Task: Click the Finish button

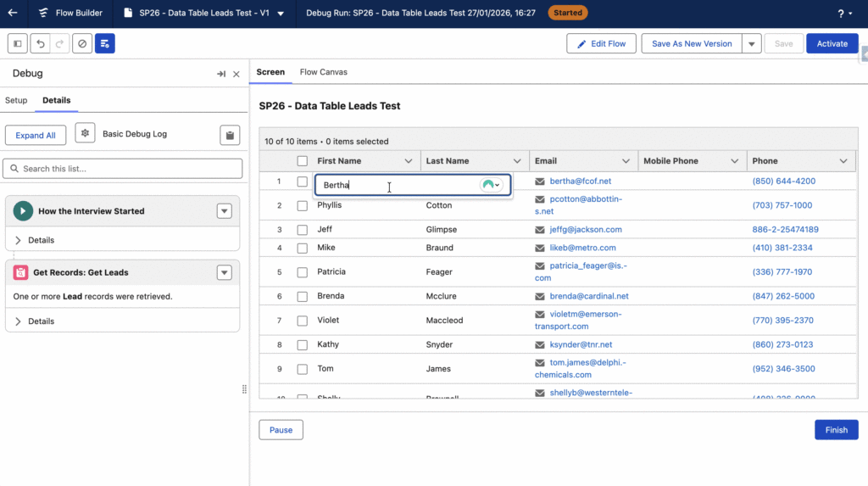Action: pos(836,430)
